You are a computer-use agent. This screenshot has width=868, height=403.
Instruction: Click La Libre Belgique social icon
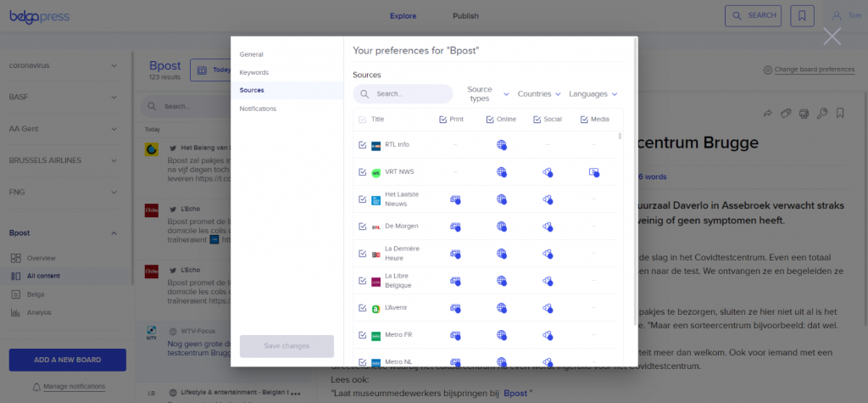point(548,281)
